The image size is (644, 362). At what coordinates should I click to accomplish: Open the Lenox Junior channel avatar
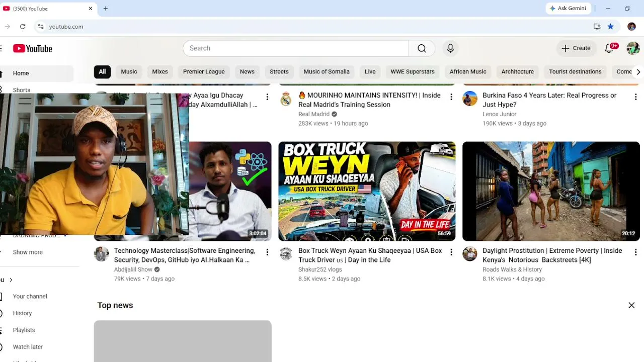point(470,99)
